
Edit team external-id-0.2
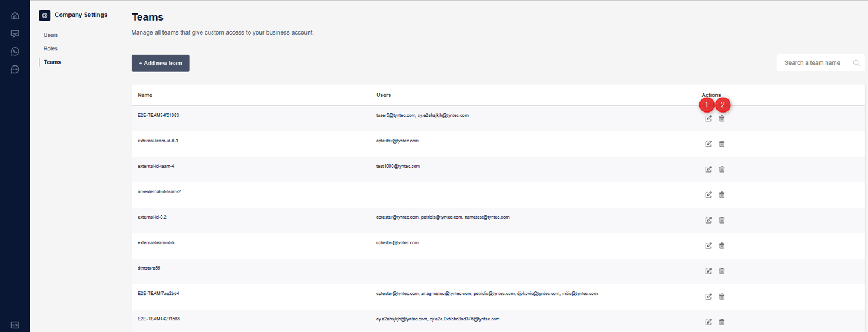[708, 220]
